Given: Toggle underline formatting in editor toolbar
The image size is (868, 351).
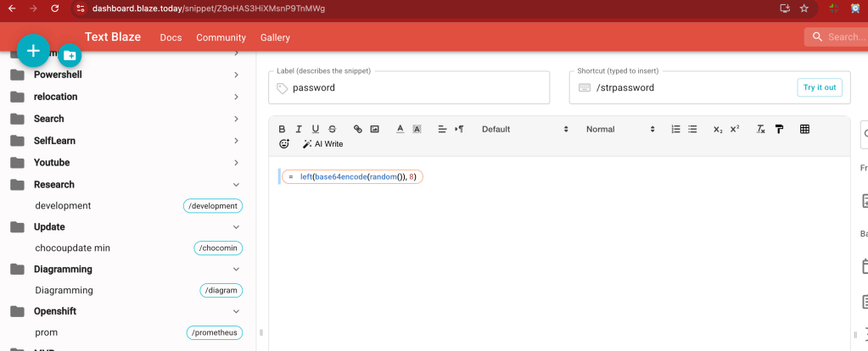Looking at the screenshot, I should [315, 129].
